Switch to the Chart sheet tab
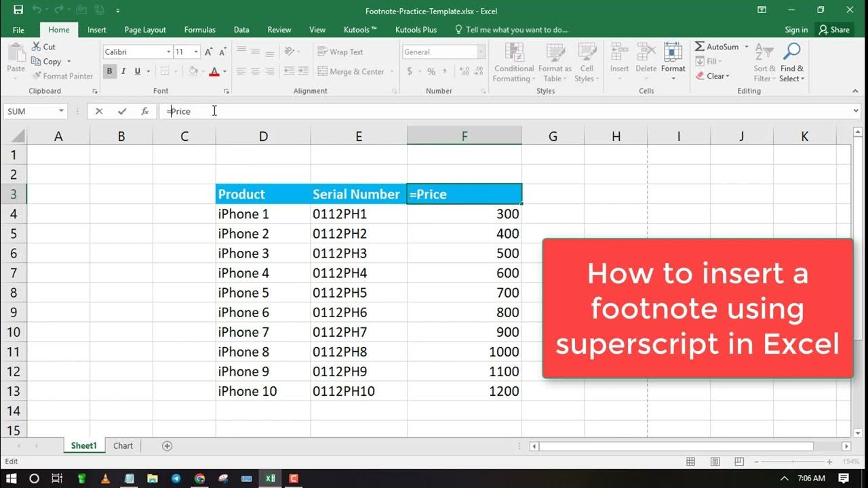The height and width of the screenshot is (488, 868). (x=123, y=446)
